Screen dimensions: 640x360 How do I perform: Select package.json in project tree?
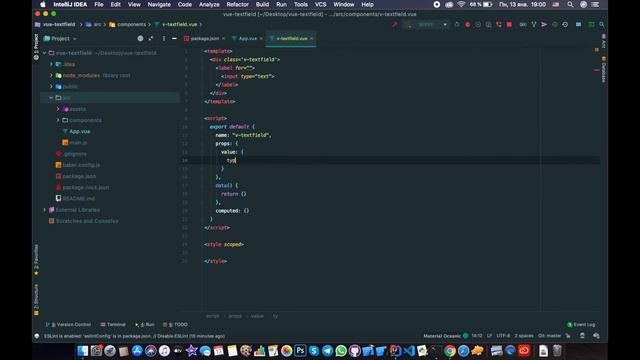coord(79,176)
